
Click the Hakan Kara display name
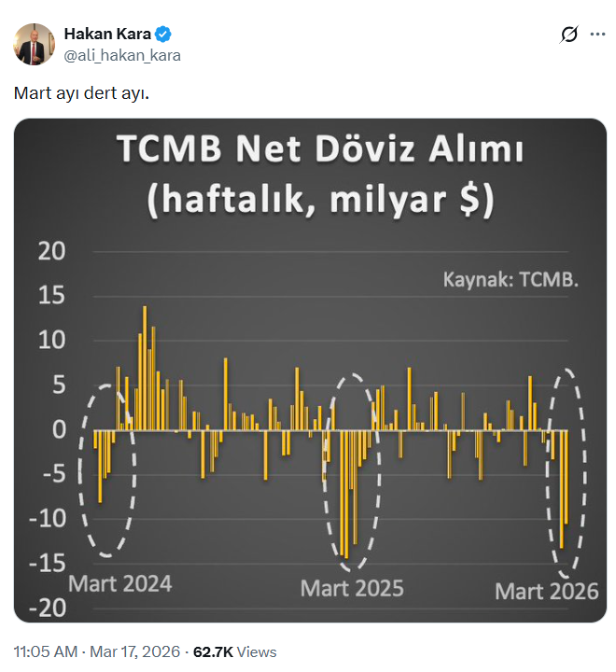pos(106,35)
